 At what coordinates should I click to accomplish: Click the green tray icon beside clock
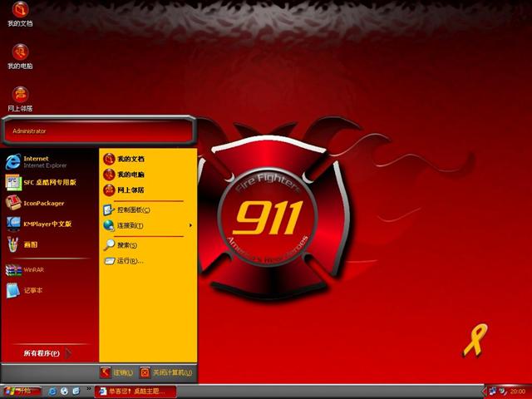pyautogui.click(x=502, y=392)
